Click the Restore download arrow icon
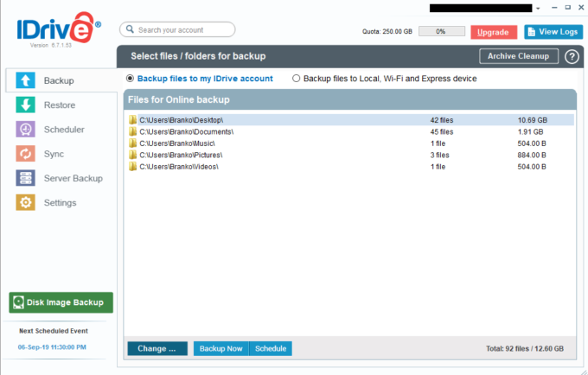This screenshot has width=588, height=375. (x=25, y=105)
